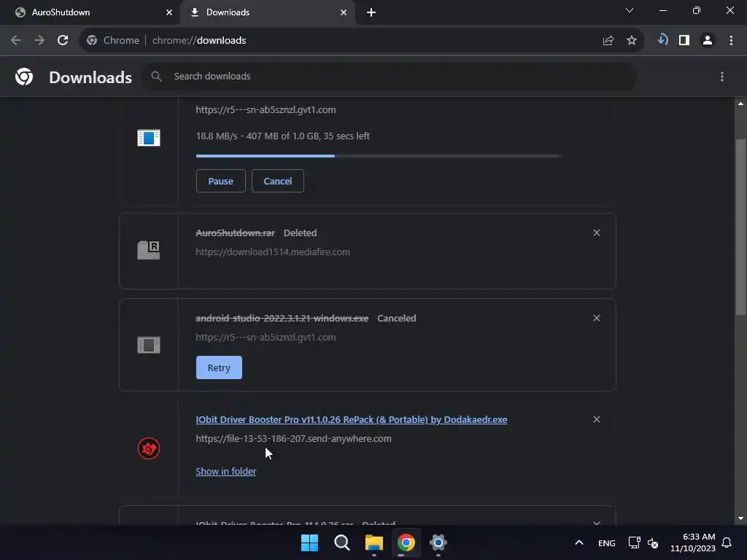Open the Chrome three-dot main menu
Screen dimensions: 747x560
coord(731,41)
